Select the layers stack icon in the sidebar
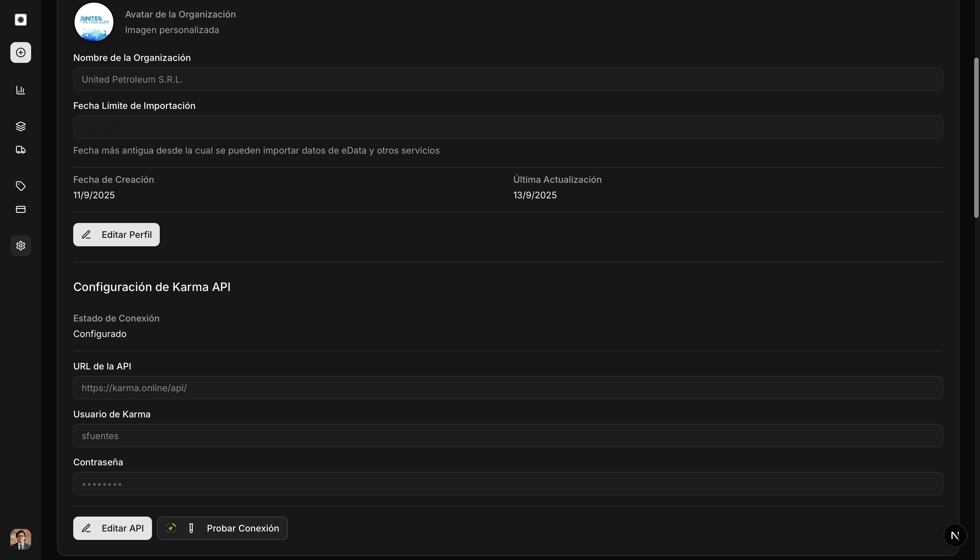The height and width of the screenshot is (560, 980). coord(20,126)
